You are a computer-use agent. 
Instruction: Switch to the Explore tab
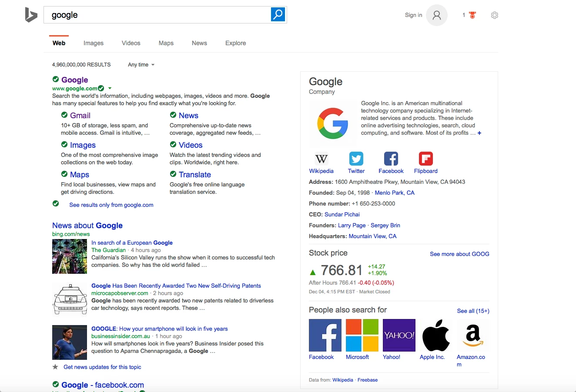click(x=235, y=43)
